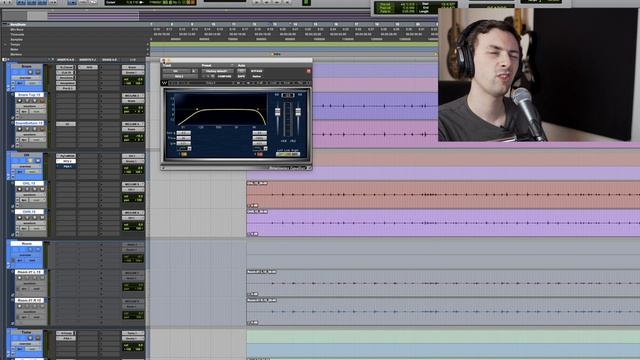Screen dimensions: 640x360
Task: Solo the Snare folder track
Action: [30, 72]
